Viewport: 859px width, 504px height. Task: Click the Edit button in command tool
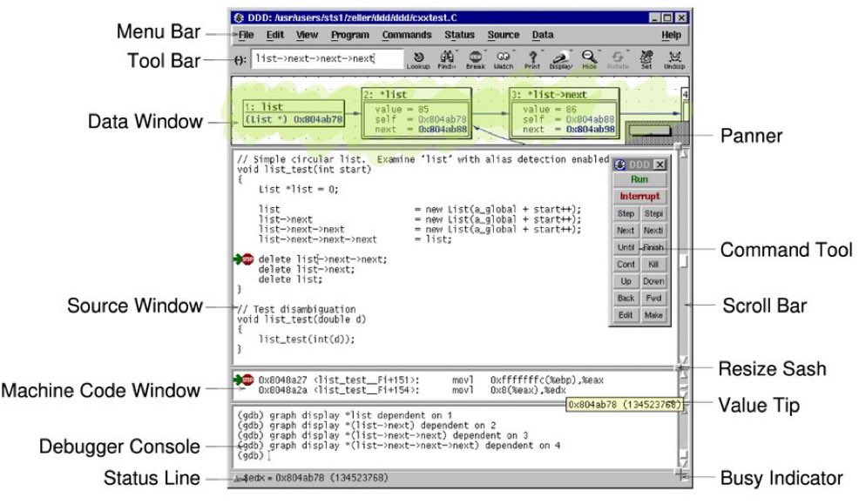pos(626,315)
